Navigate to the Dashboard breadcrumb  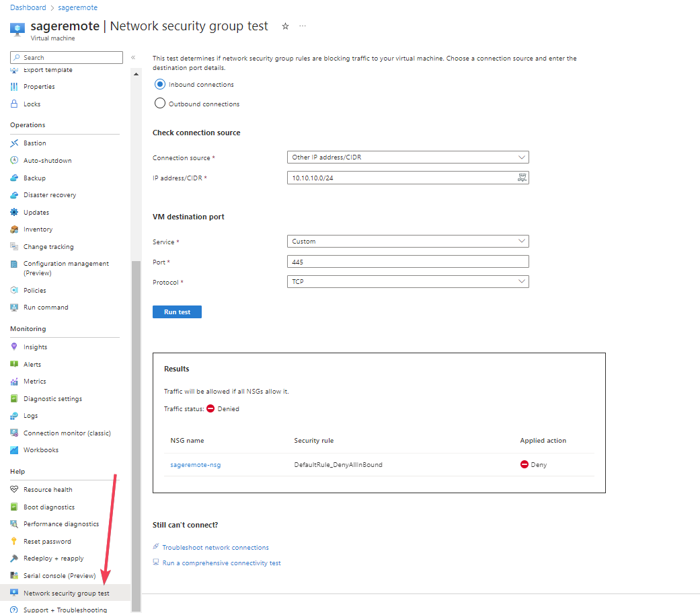28,7
